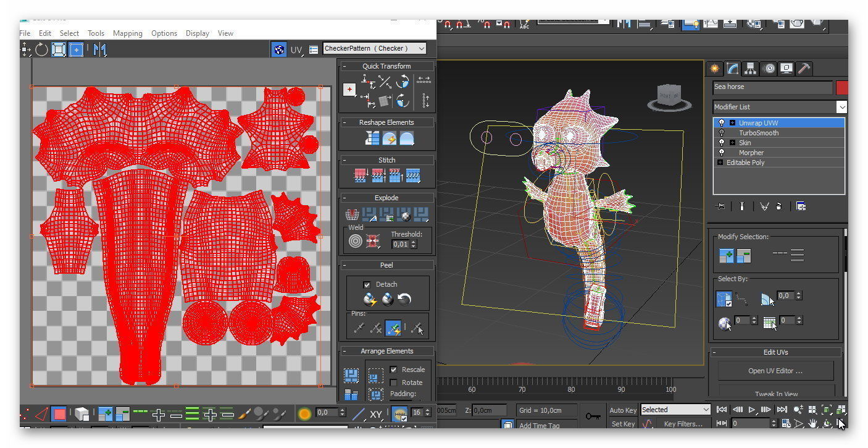Open the Utilities hammer tab
The width and height of the screenshot is (868, 448).
click(804, 69)
